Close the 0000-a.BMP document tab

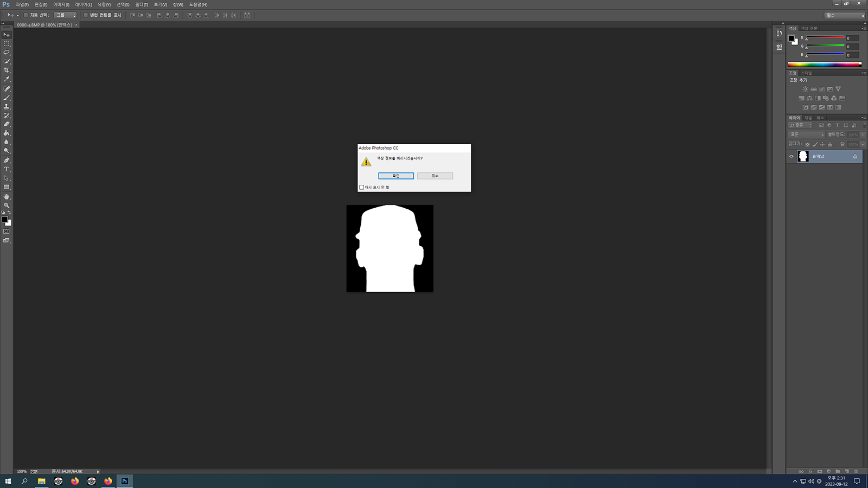point(76,25)
